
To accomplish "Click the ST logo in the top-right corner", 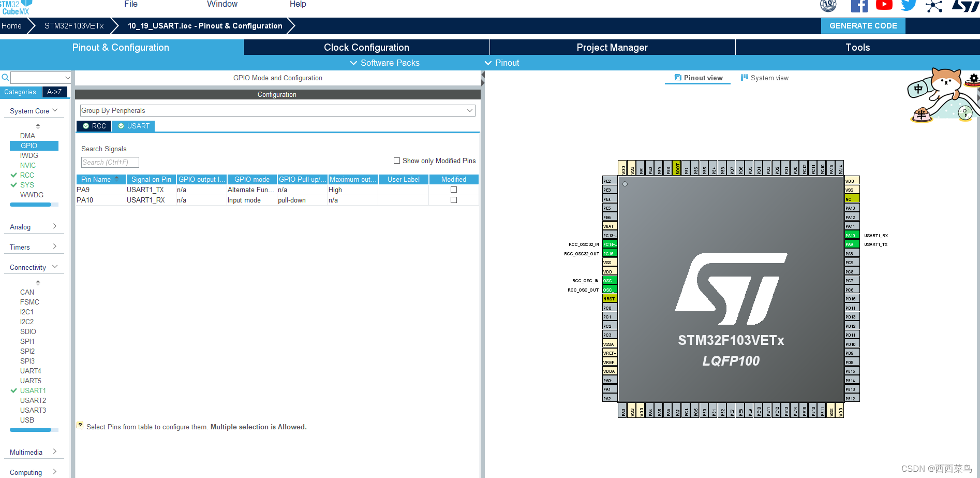I will click(966, 6).
